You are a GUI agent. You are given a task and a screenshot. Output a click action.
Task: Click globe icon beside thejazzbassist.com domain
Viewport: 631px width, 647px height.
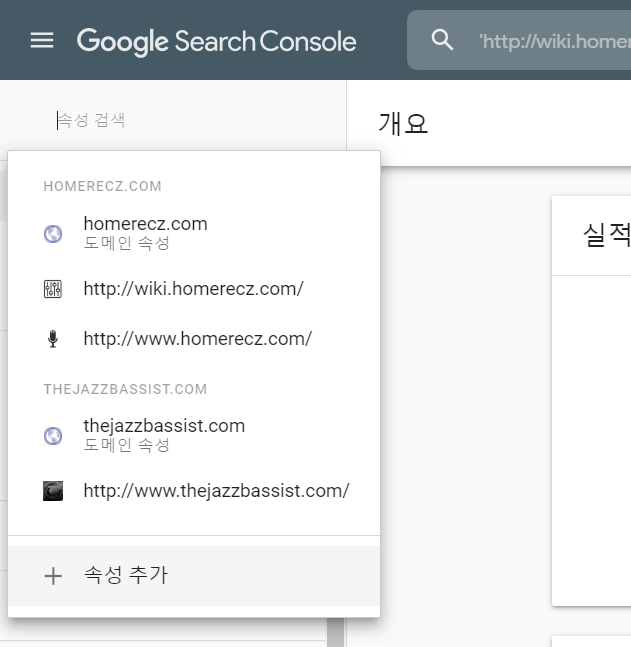coord(53,436)
